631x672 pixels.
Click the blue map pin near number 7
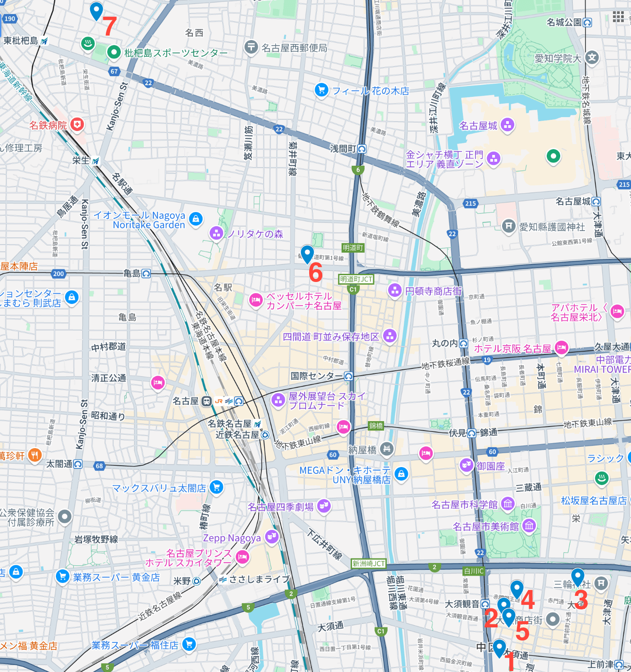(96, 11)
